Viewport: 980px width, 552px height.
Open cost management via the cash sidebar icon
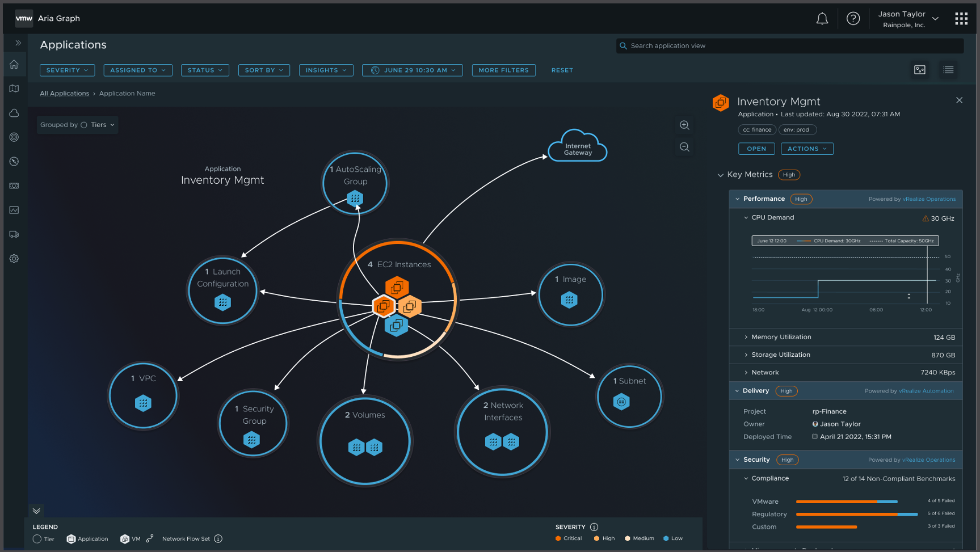click(14, 186)
